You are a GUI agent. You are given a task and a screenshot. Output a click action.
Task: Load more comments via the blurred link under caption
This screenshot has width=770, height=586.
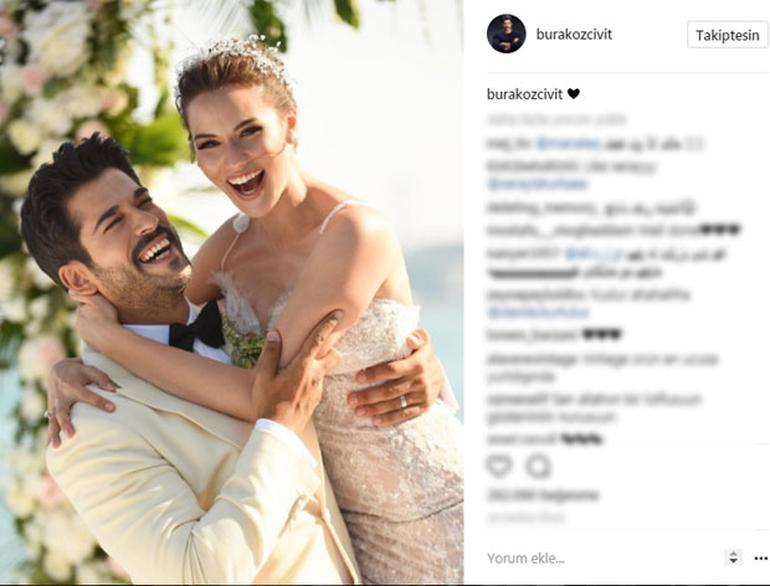click(556, 119)
